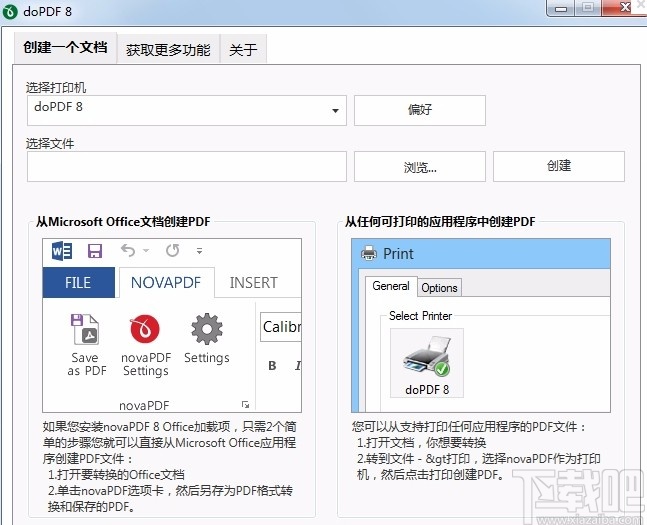Click the novaPDF group dialog launcher icon
The image size is (647, 525).
tap(246, 404)
